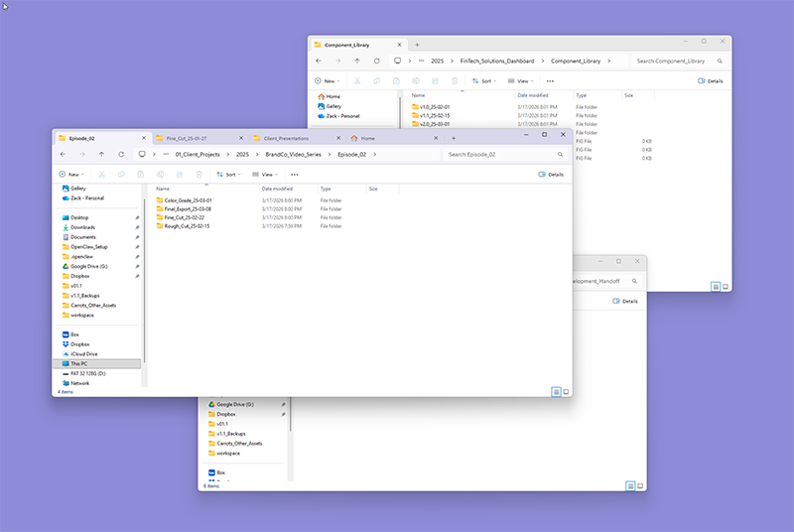The height and width of the screenshot is (532, 794).
Task: Click the Search Episode_02 input field
Action: tap(504, 155)
